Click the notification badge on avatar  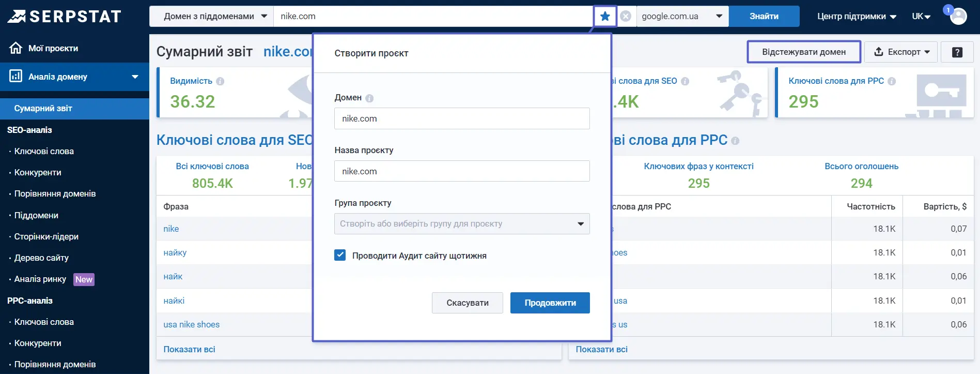[x=948, y=10]
